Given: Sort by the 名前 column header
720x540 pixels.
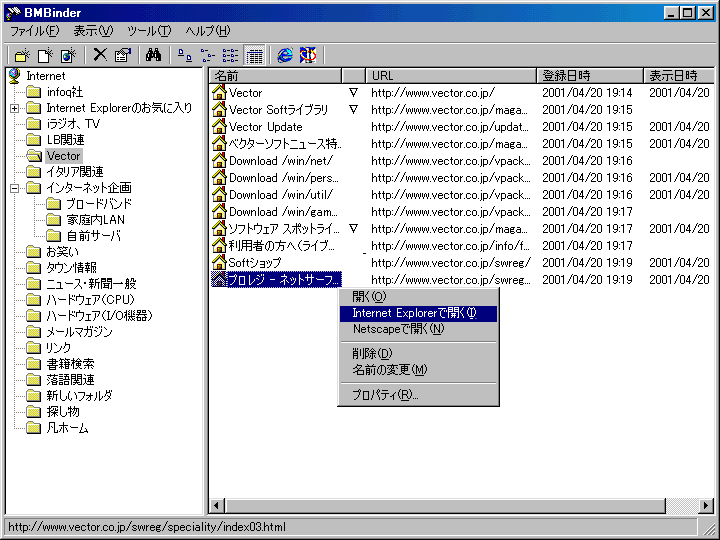Looking at the screenshot, I should click(x=276, y=75).
